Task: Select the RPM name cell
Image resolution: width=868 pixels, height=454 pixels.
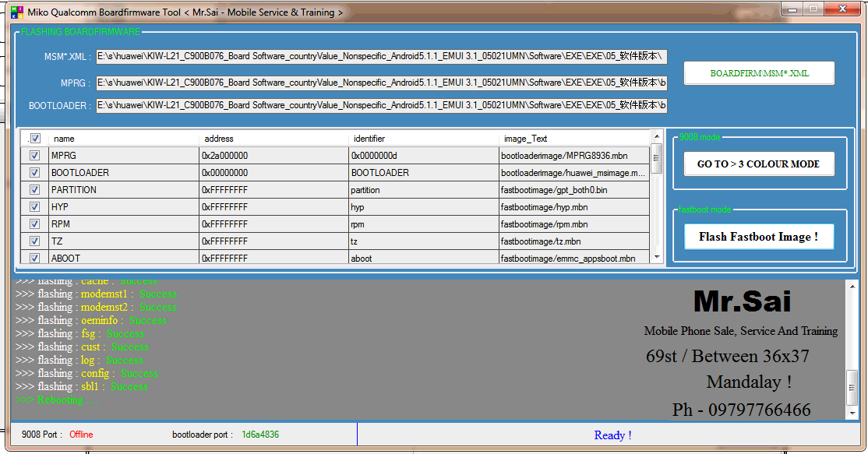Action: [123, 224]
